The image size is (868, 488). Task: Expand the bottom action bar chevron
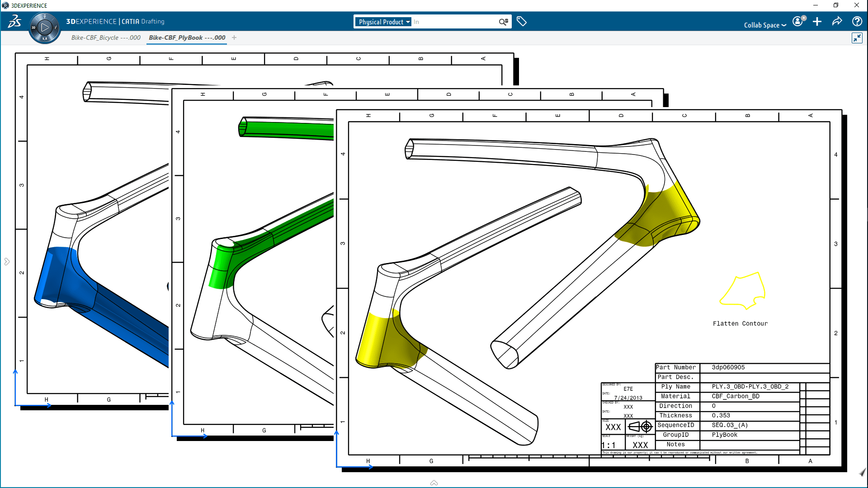(x=434, y=483)
